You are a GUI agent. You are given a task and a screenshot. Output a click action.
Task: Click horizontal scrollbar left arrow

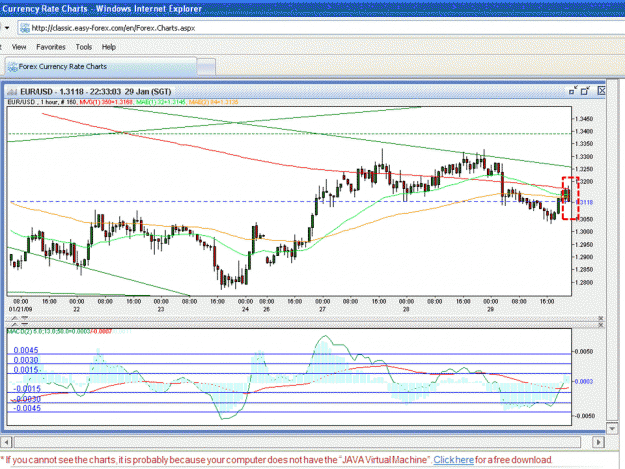tap(6, 442)
